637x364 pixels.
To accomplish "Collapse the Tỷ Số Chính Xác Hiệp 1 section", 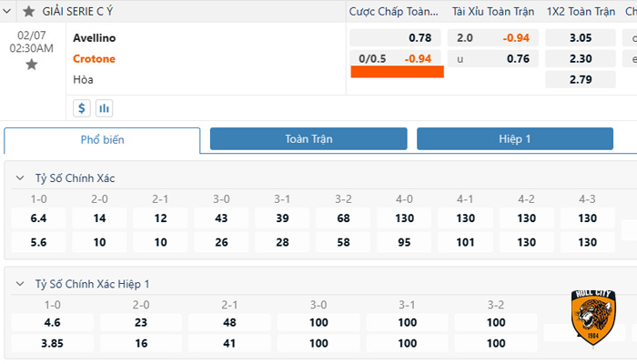I will click(x=19, y=284).
